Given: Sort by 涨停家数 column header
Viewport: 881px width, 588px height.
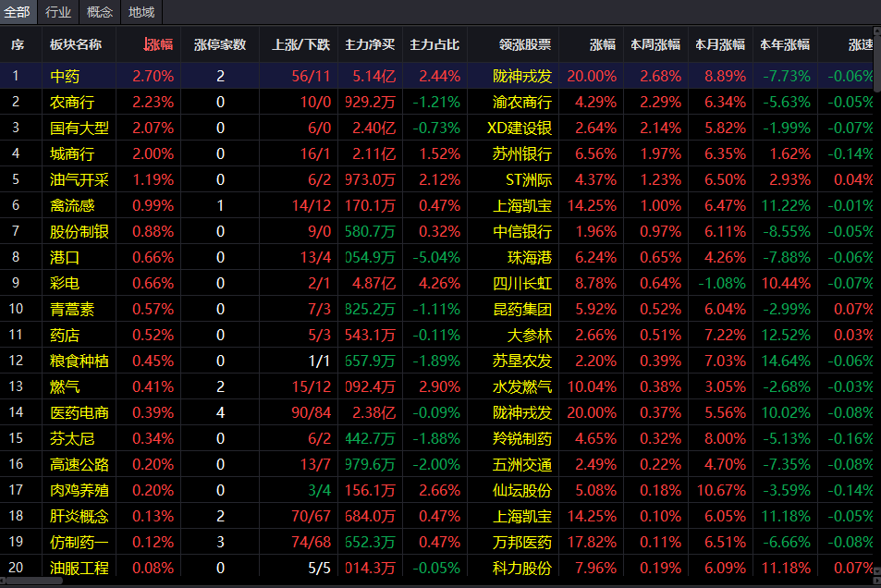Looking at the screenshot, I should [x=220, y=44].
